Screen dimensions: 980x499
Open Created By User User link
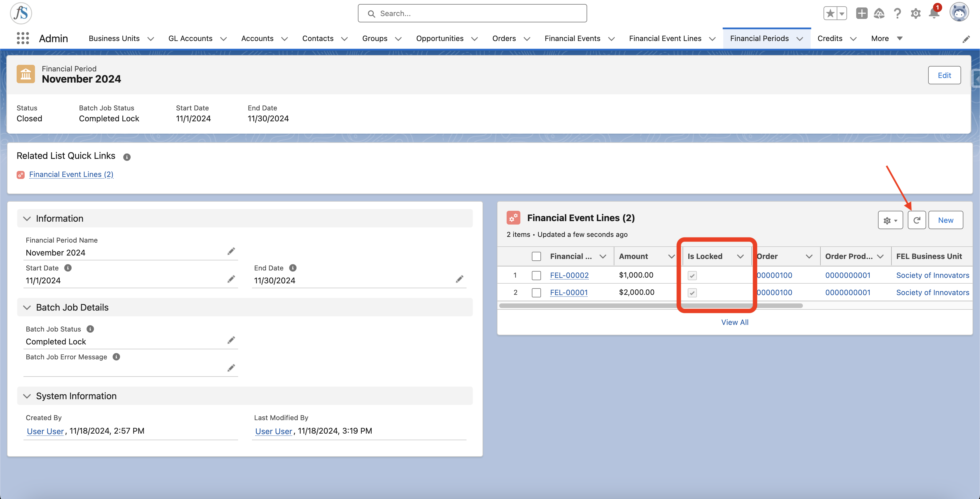pos(45,431)
